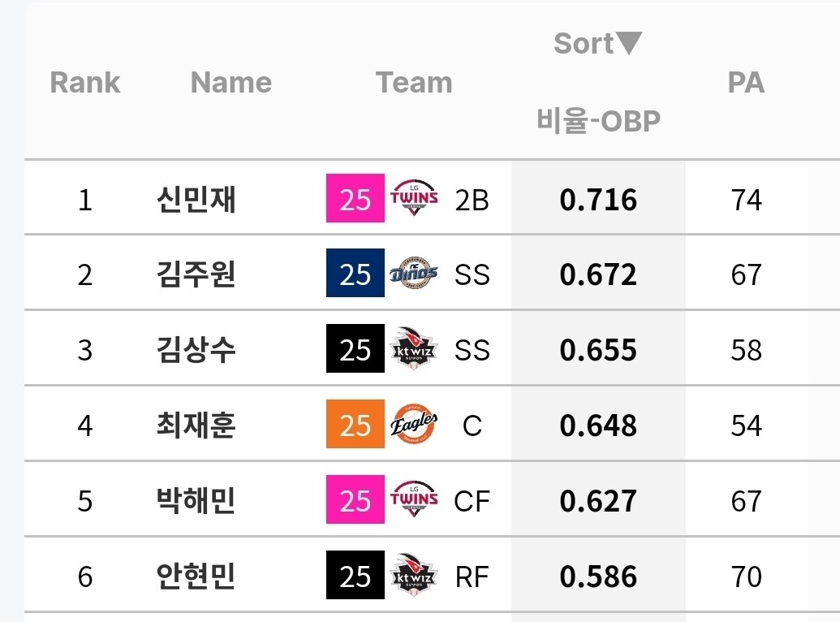The width and height of the screenshot is (840, 622).
Task: Click navy 25 season badge for 김주원
Action: 355,274
